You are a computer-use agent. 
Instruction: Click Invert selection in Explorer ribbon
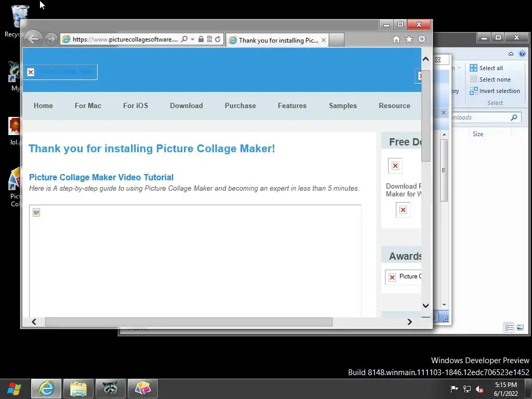[x=495, y=91]
